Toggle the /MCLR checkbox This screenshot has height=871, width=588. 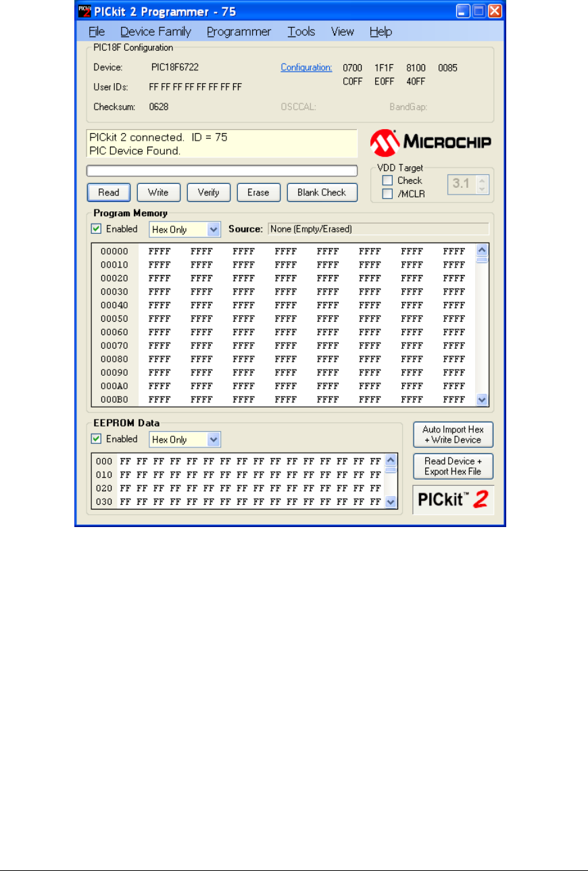(x=387, y=195)
